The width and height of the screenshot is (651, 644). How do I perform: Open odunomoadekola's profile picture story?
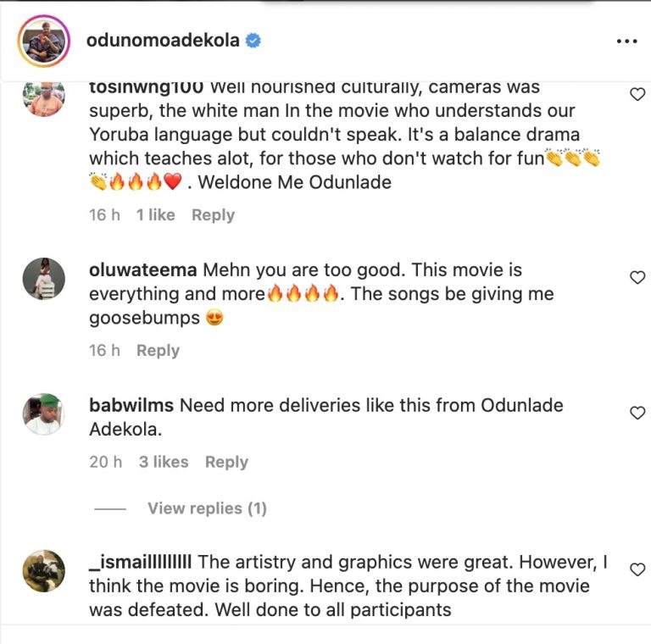[43, 41]
